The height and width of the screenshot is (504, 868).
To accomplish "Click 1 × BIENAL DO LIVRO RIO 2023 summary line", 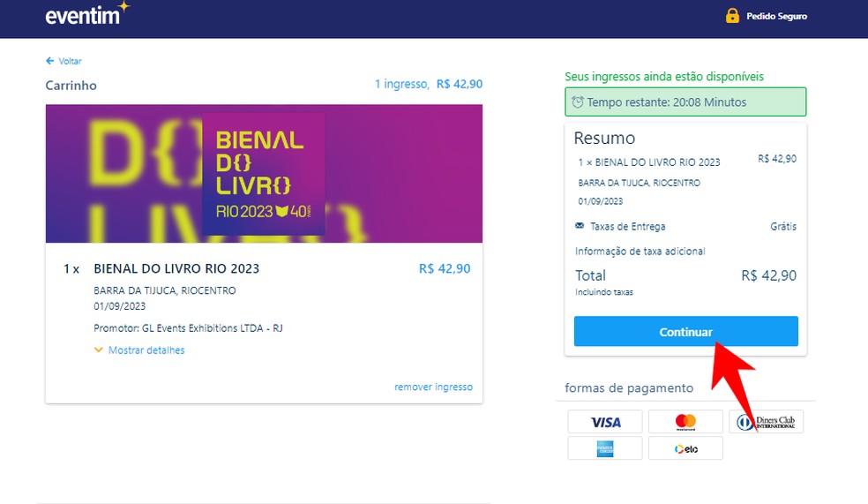I will pos(649,162).
